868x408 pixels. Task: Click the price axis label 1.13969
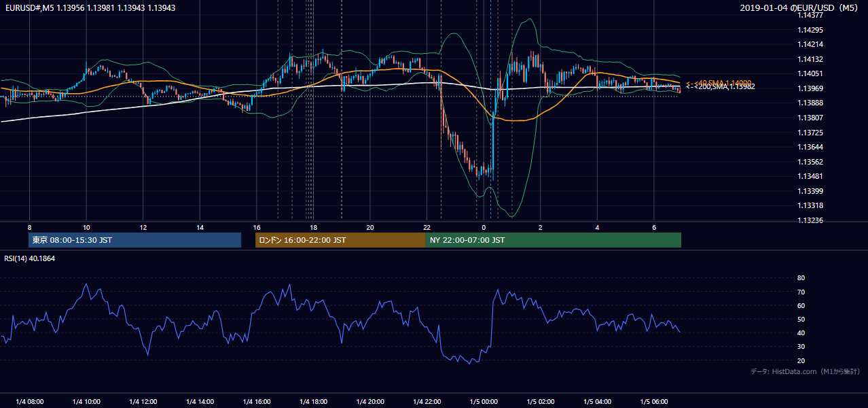pos(810,88)
